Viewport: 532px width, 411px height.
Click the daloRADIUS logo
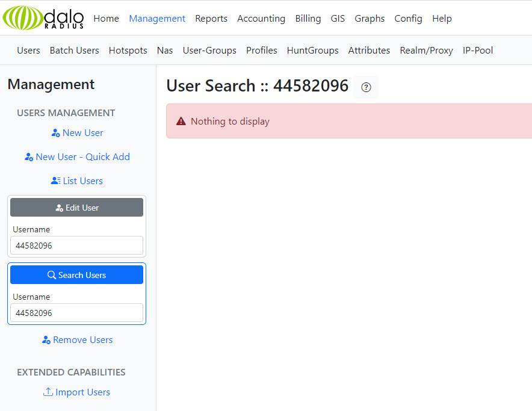43,17
